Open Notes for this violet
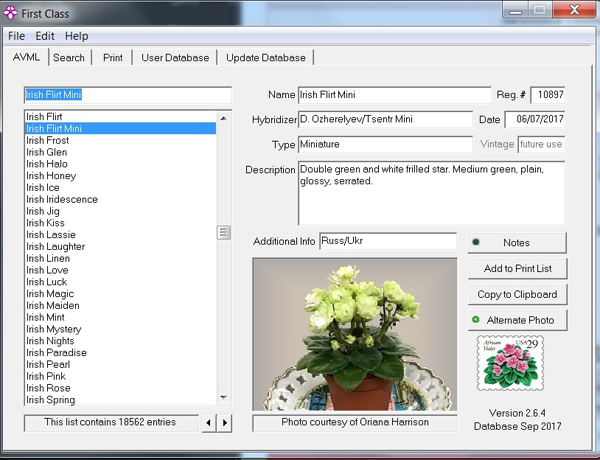 (x=517, y=243)
